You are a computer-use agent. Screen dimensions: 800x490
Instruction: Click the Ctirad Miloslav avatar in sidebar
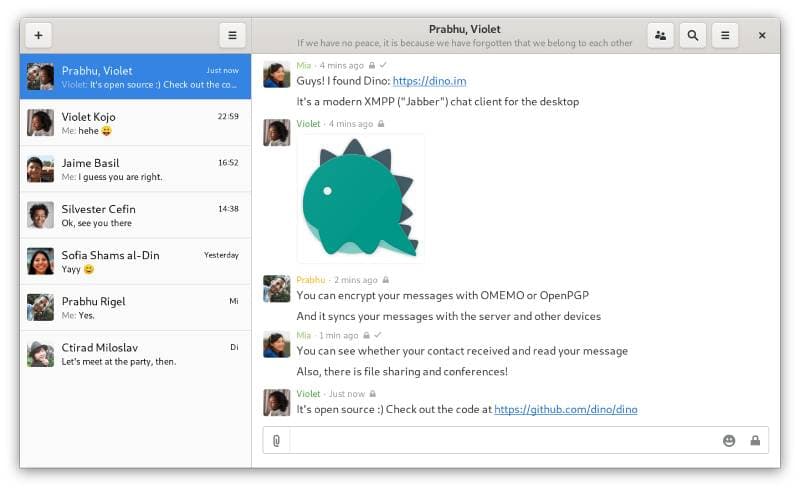(40, 354)
